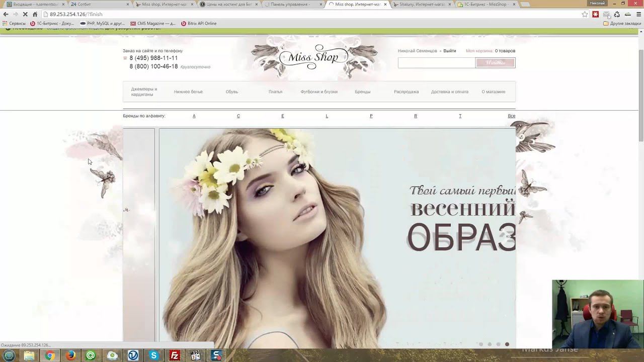Click the весенний ОБРАЗ banner slide

click(338, 238)
